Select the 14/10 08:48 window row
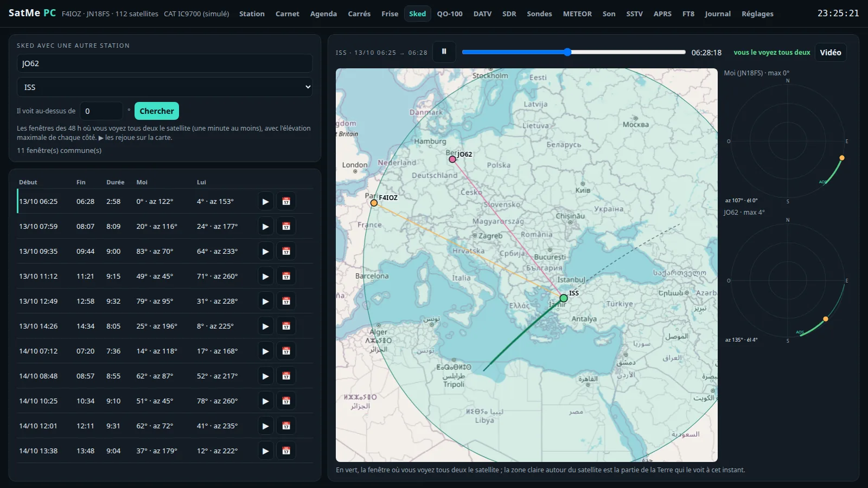Screen dimensions: 868x488 tap(165, 376)
